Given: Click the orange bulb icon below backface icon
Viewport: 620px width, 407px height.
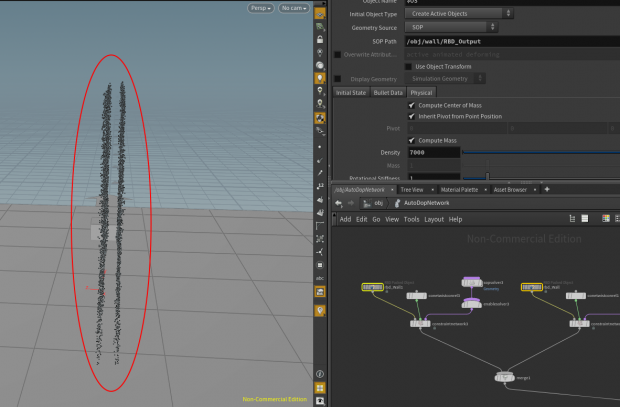Looking at the screenshot, I should [x=320, y=310].
